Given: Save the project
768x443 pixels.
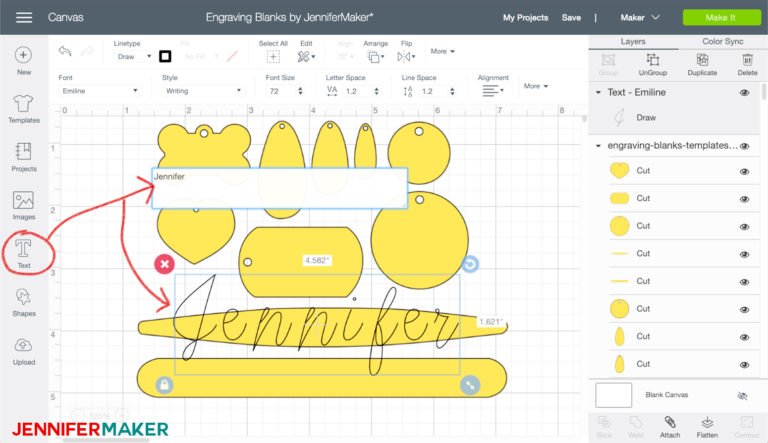Looking at the screenshot, I should click(x=571, y=18).
